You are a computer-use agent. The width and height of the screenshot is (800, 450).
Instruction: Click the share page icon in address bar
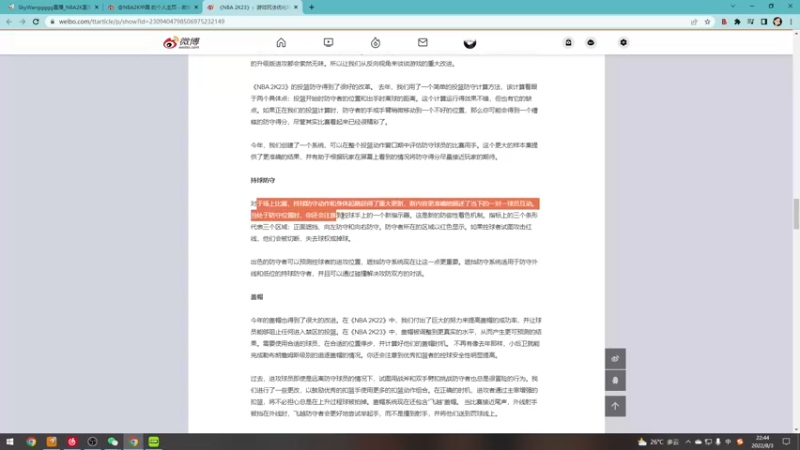[x=694, y=21]
